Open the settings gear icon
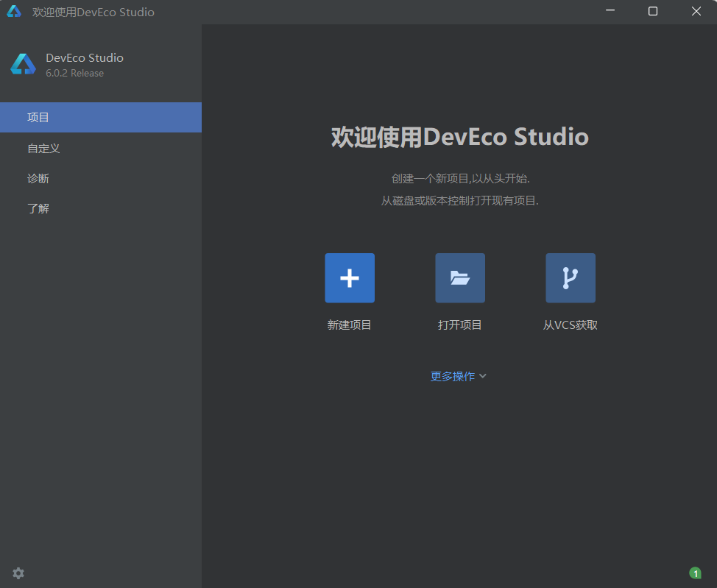 (x=18, y=573)
